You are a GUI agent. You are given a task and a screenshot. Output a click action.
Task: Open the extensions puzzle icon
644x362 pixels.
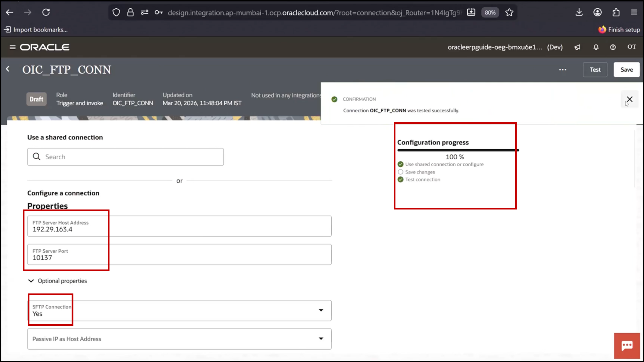[x=616, y=12]
